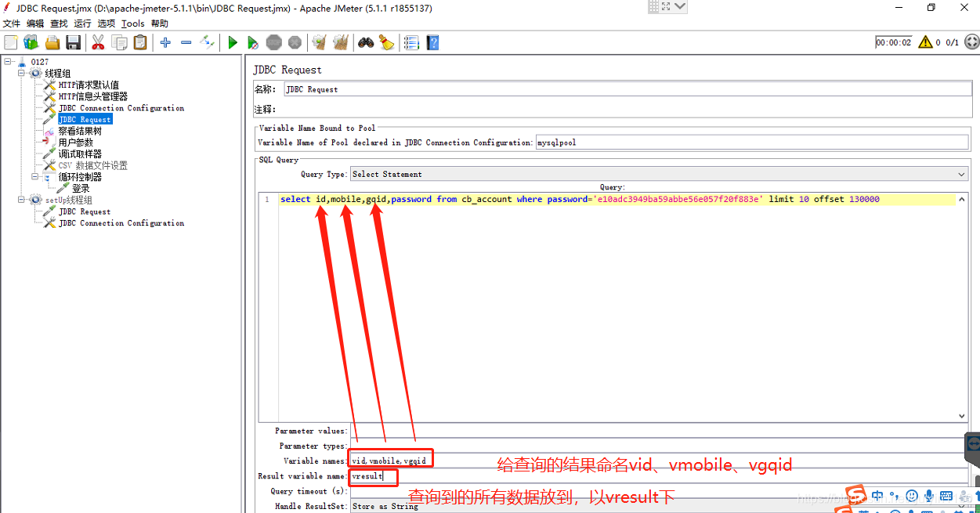
Task: Click the pool variable name field mysqlpool
Action: tap(752, 143)
